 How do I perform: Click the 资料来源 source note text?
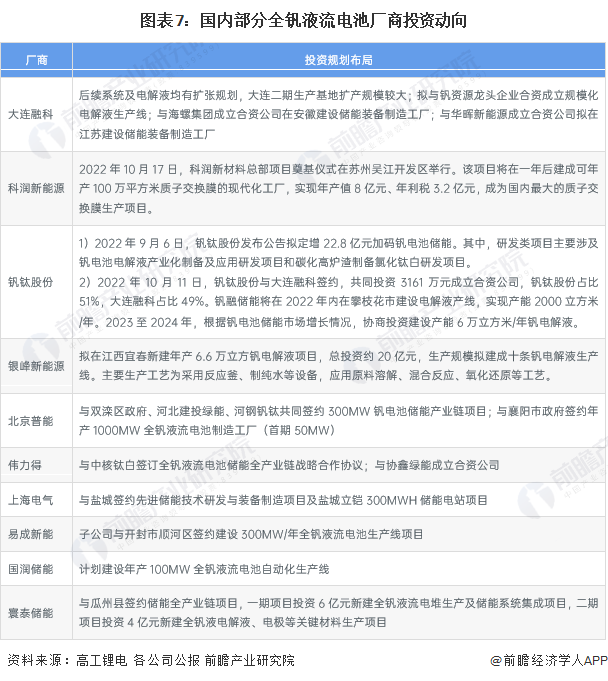[150, 660]
